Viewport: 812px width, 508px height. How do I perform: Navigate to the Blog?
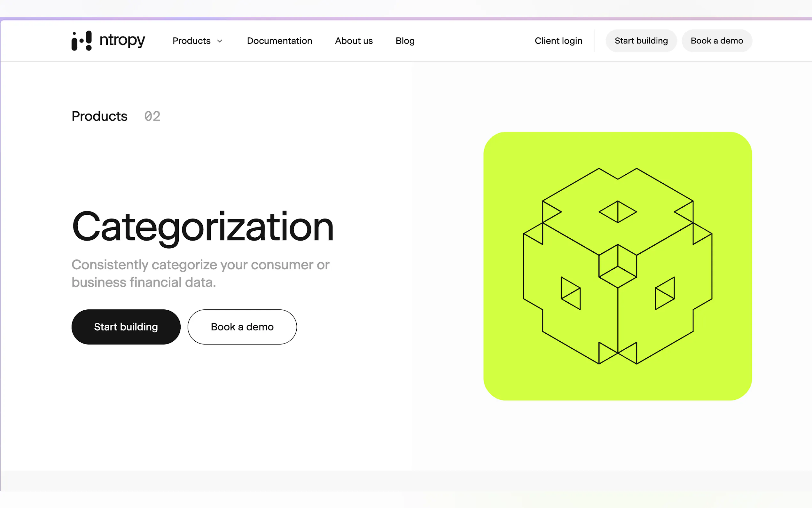[x=405, y=41]
